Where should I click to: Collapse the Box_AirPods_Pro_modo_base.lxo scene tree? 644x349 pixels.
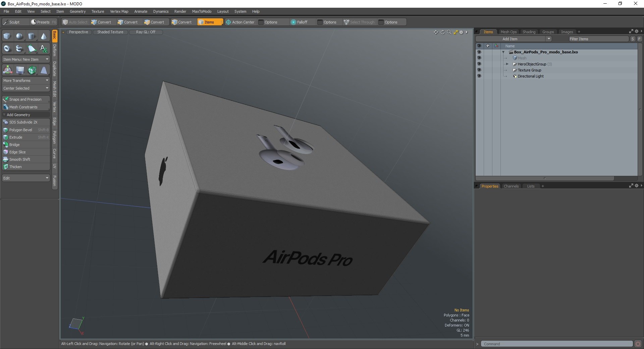coord(503,52)
